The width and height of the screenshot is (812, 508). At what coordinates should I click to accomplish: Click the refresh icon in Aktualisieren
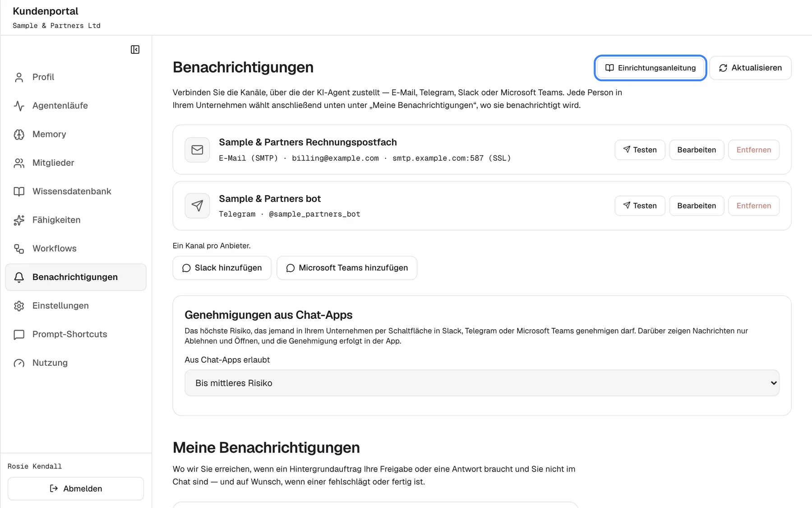[723, 68]
